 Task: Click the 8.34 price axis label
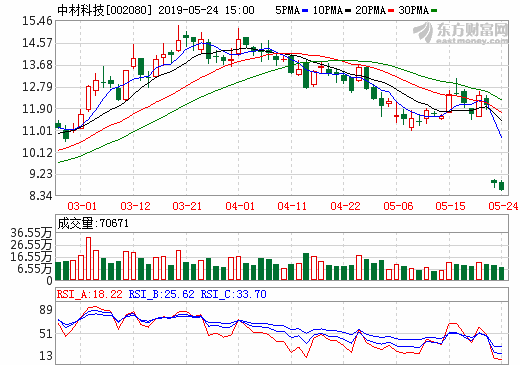[x=41, y=196]
